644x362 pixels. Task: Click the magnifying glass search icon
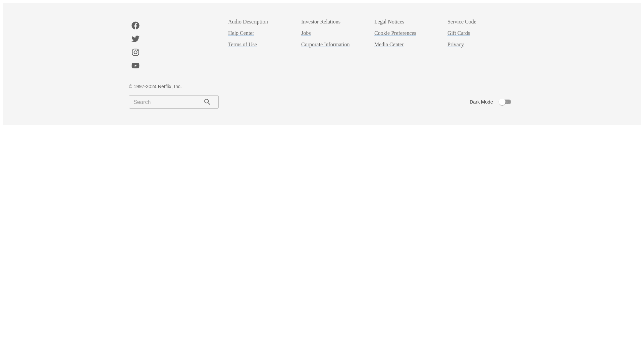tap(207, 102)
